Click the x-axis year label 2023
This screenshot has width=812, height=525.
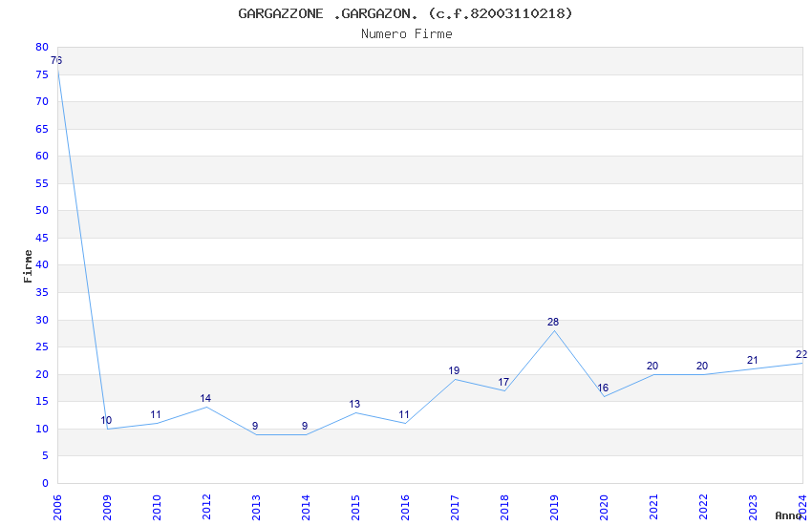tap(754, 508)
